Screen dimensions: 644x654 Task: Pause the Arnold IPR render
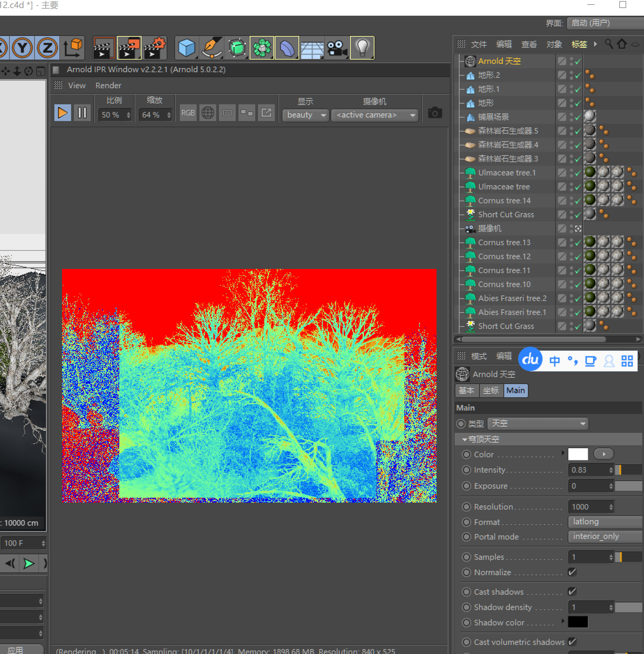click(82, 113)
